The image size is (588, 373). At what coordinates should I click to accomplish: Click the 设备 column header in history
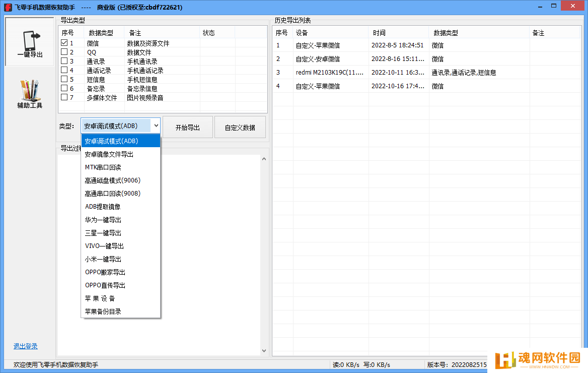coord(330,33)
